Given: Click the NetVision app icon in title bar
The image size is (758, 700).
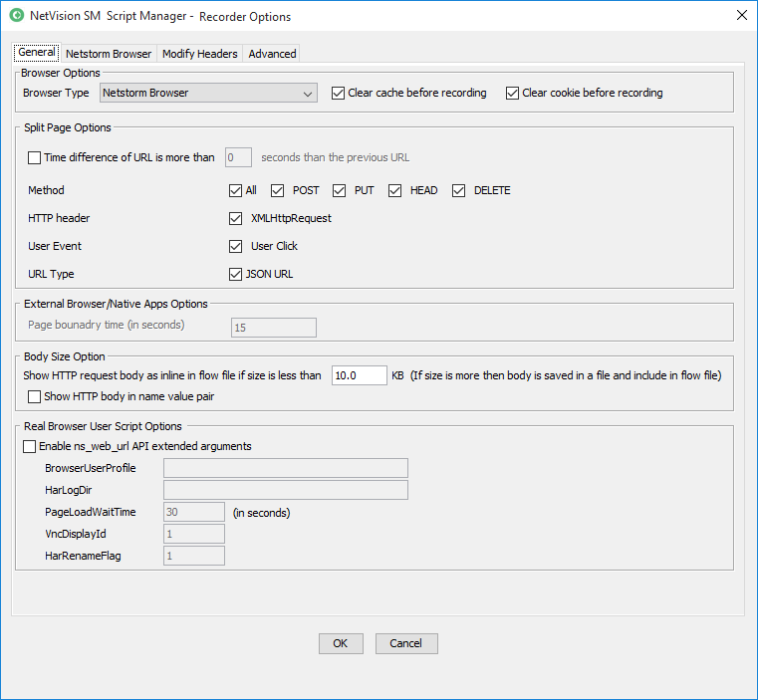Looking at the screenshot, I should coord(17,16).
